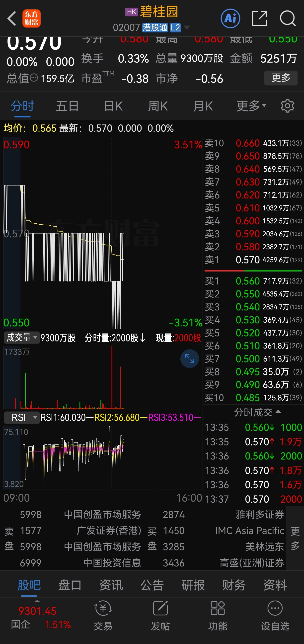Tap buyer broker 雅利多证券
The height and width of the screenshot is (644, 304).
(x=260, y=515)
